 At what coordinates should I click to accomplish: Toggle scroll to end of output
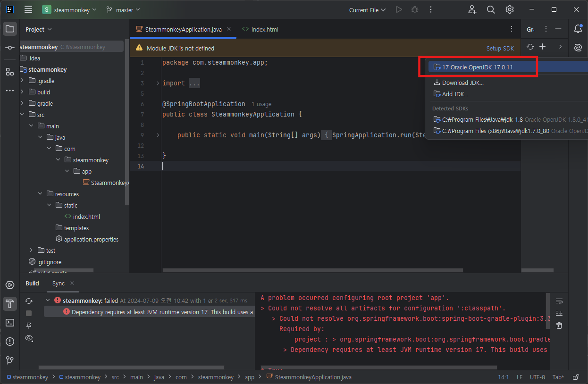point(559,313)
